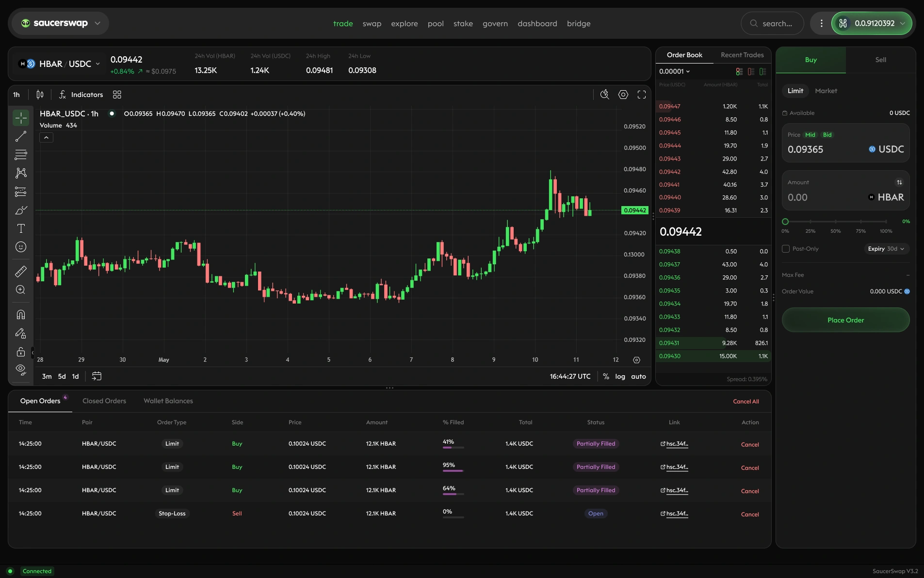Expand the chart to fullscreen
The image size is (924, 578).
coord(642,95)
